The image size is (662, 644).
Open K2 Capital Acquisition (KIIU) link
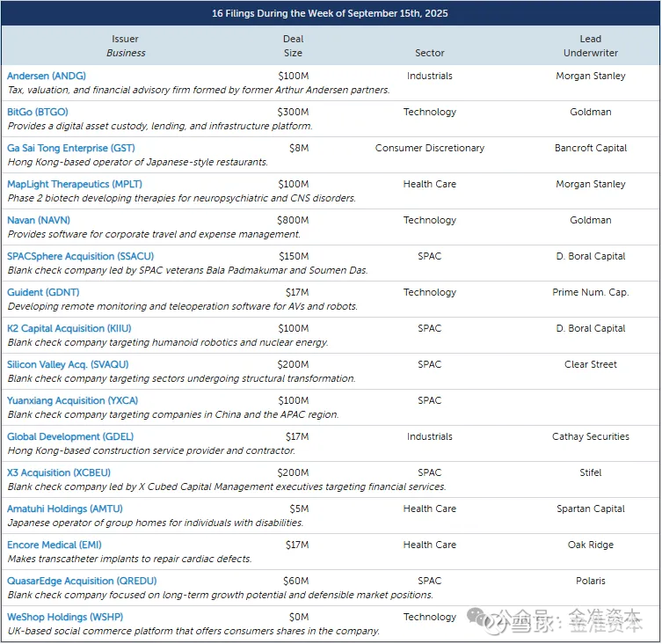pyautogui.click(x=69, y=328)
